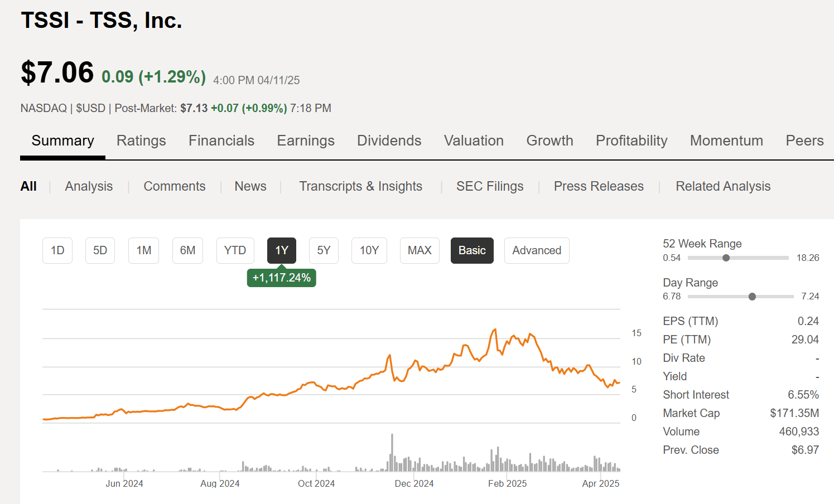Select the 1M chart range

(143, 250)
